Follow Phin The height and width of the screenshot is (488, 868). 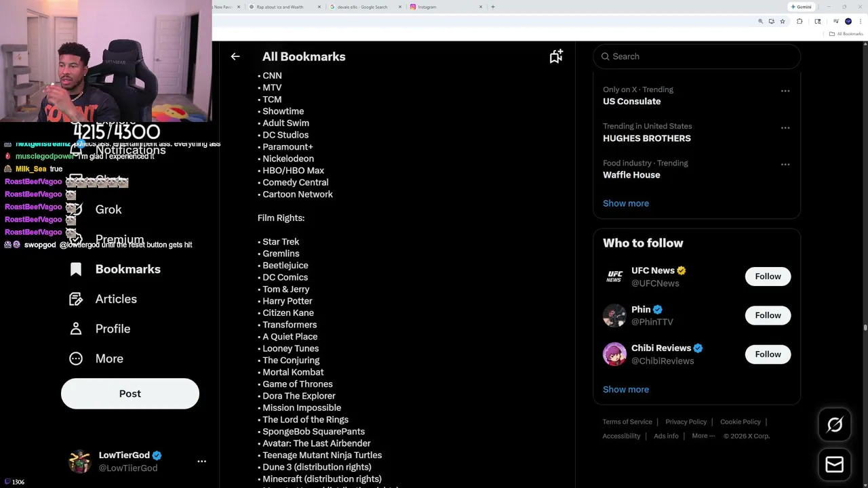click(x=768, y=315)
